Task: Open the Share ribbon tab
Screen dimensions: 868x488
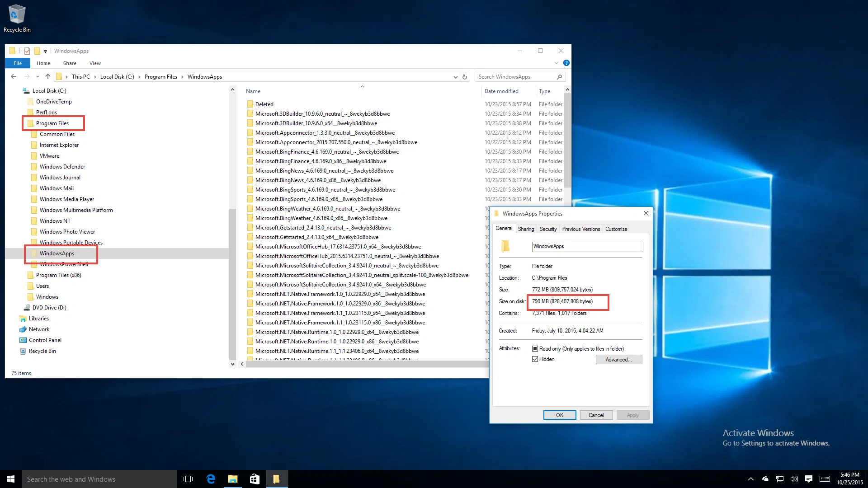Action: pyautogui.click(x=70, y=63)
